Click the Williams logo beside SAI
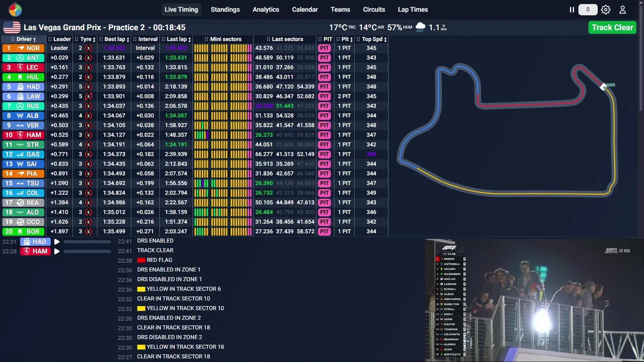 pos(20,164)
